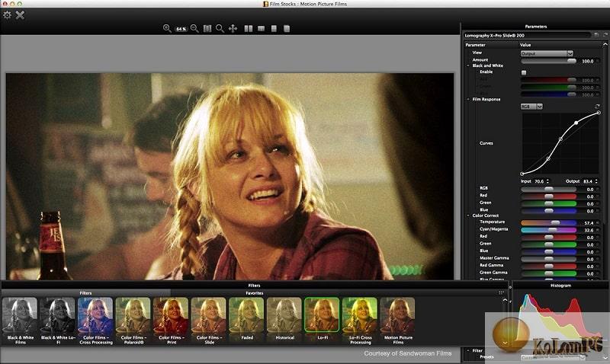610x364 pixels.
Task: Tick the Black and White Enable checkbox
Action: point(524,72)
